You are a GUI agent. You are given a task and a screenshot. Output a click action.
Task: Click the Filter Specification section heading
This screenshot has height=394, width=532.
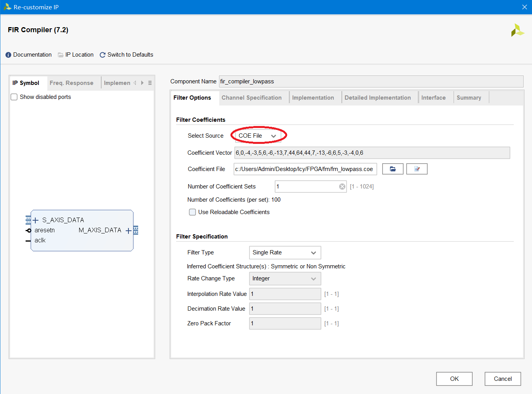coord(202,237)
